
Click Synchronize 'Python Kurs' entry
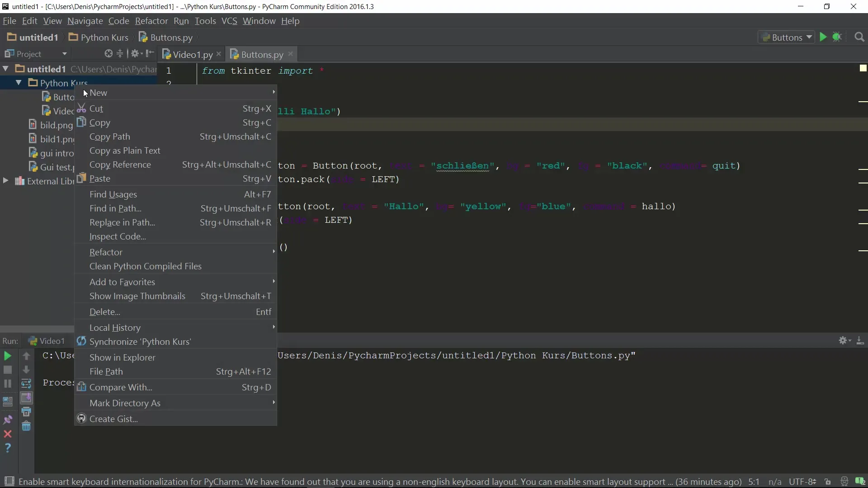tap(175, 342)
